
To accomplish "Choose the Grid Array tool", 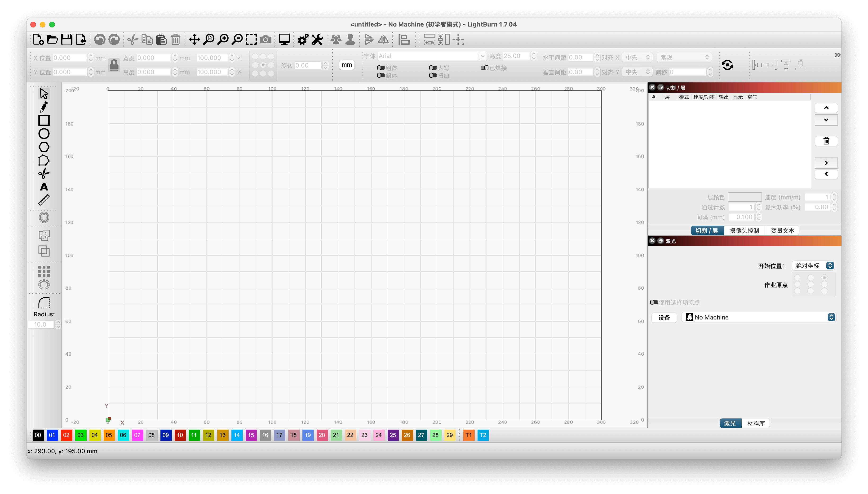I will [x=44, y=271].
